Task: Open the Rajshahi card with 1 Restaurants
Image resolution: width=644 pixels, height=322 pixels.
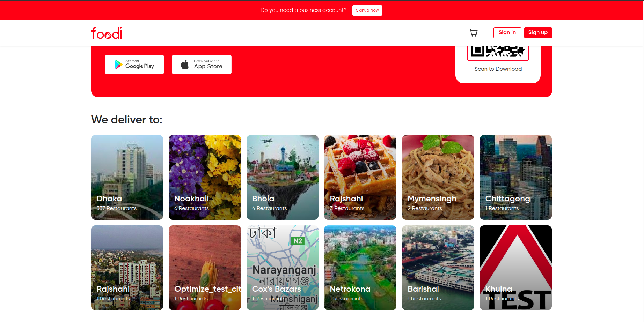Action: pyautogui.click(x=127, y=268)
